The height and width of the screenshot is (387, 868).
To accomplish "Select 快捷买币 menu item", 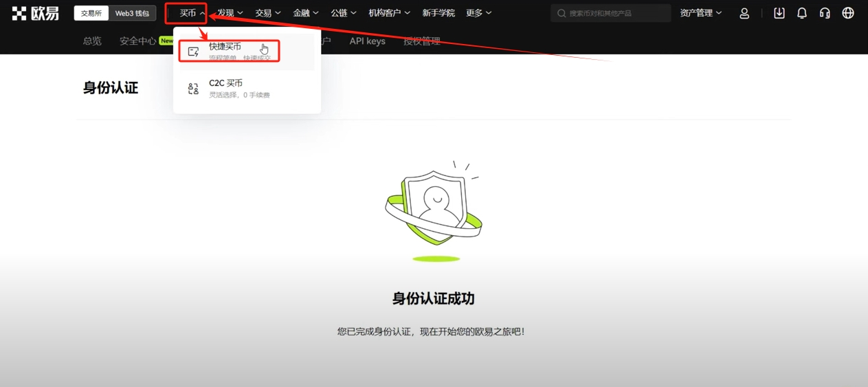I will (247, 52).
